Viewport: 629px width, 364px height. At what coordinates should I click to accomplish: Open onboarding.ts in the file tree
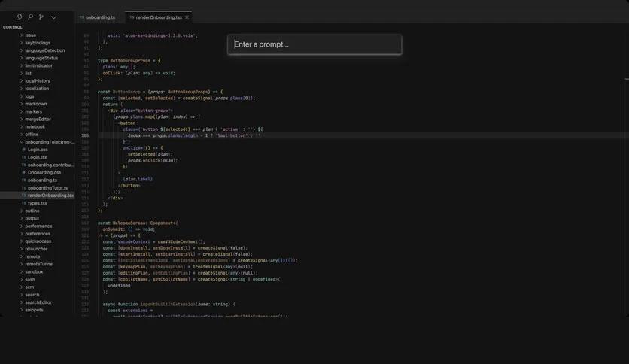click(x=42, y=180)
